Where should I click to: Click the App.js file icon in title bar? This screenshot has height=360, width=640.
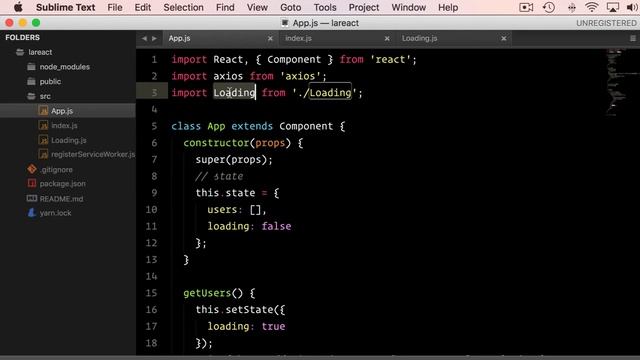[285, 23]
